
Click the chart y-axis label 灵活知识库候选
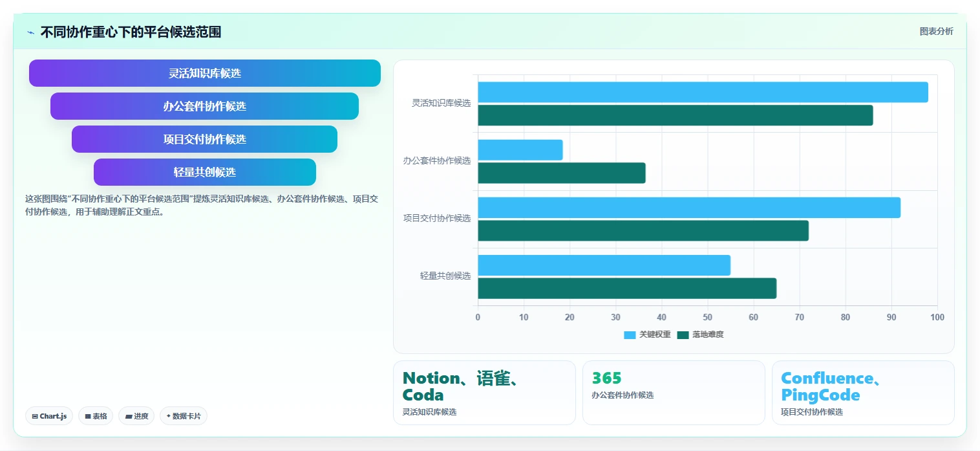441,103
